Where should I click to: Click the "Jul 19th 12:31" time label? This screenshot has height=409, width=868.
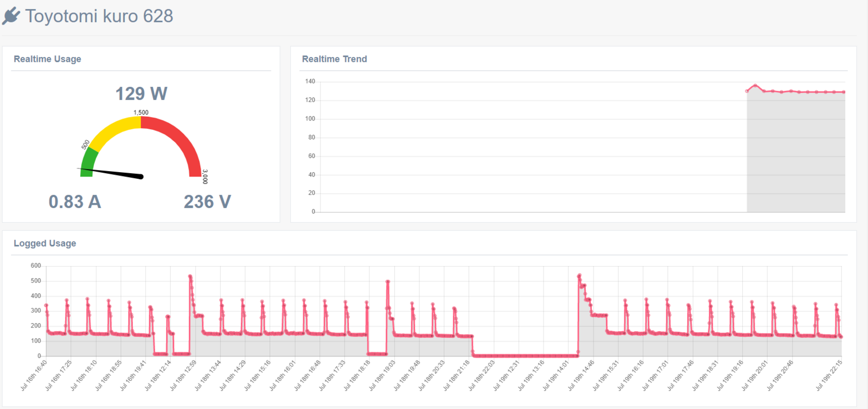(506, 375)
